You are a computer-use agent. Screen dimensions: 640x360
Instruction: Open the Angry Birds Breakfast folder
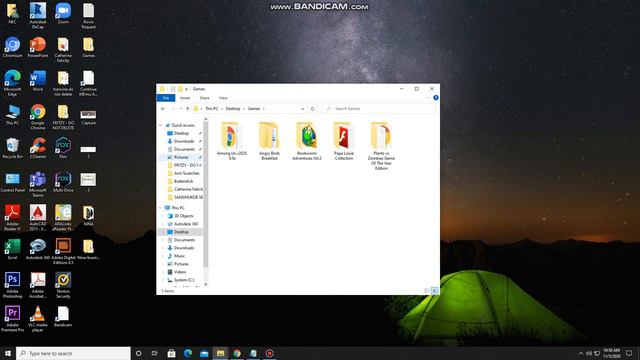pyautogui.click(x=269, y=141)
